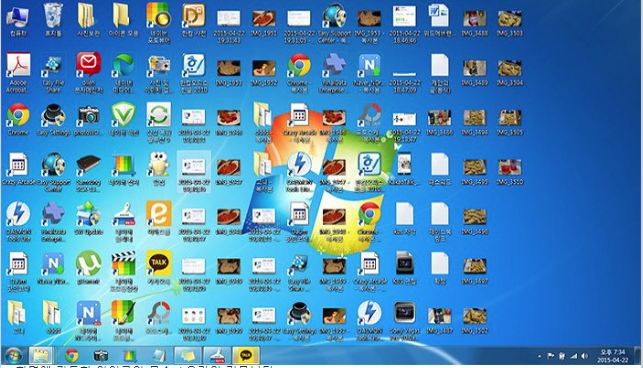Select the IMG_3505 photo thumbnail
Viewport: 643px width, 368px height.
tap(510, 123)
